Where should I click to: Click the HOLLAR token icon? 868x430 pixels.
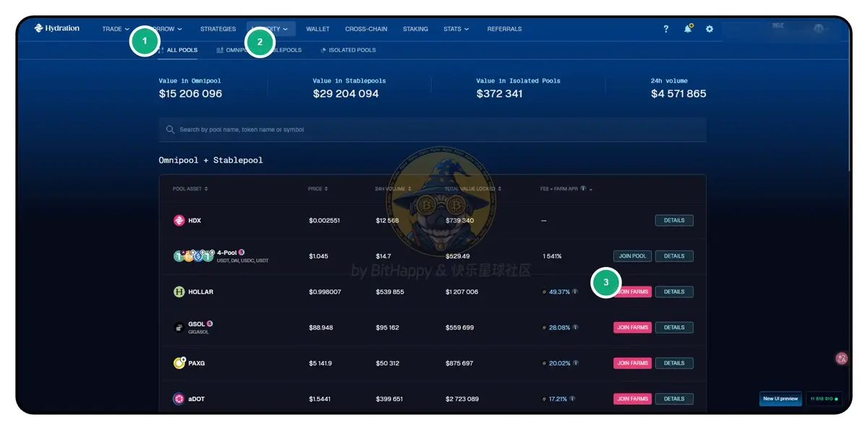click(x=179, y=292)
